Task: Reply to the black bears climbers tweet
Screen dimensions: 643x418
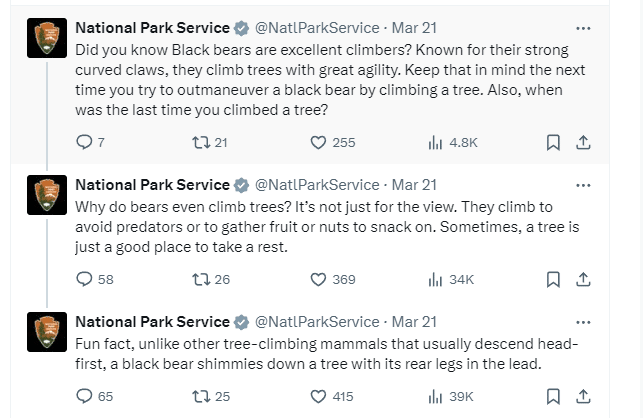Action: coord(84,143)
